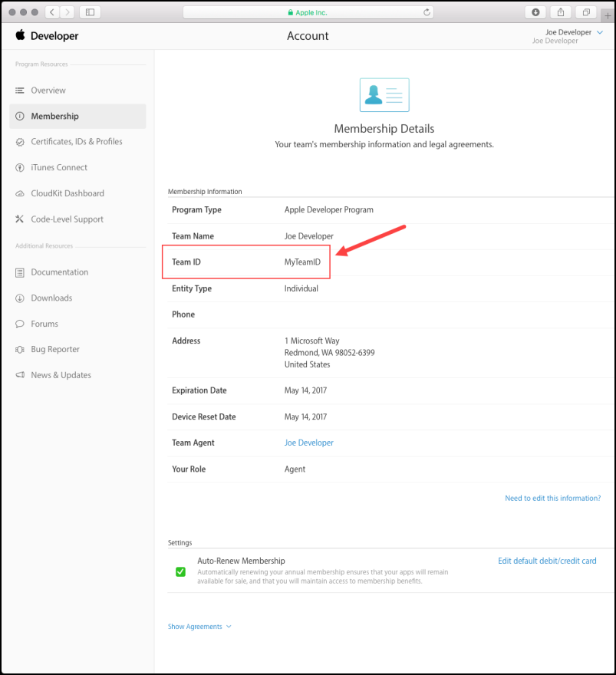Click the Membership info icon

click(20, 117)
